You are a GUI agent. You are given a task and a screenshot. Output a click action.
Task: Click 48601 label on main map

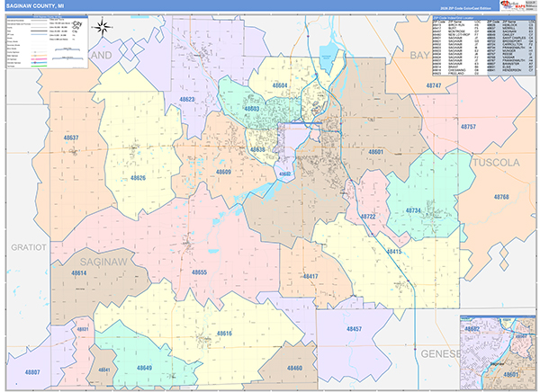375,152
